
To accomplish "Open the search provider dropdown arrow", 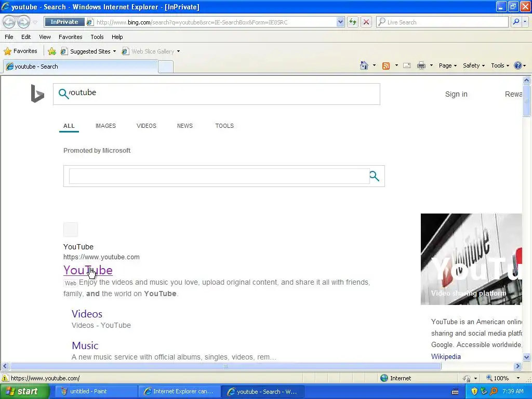I will [525, 22].
